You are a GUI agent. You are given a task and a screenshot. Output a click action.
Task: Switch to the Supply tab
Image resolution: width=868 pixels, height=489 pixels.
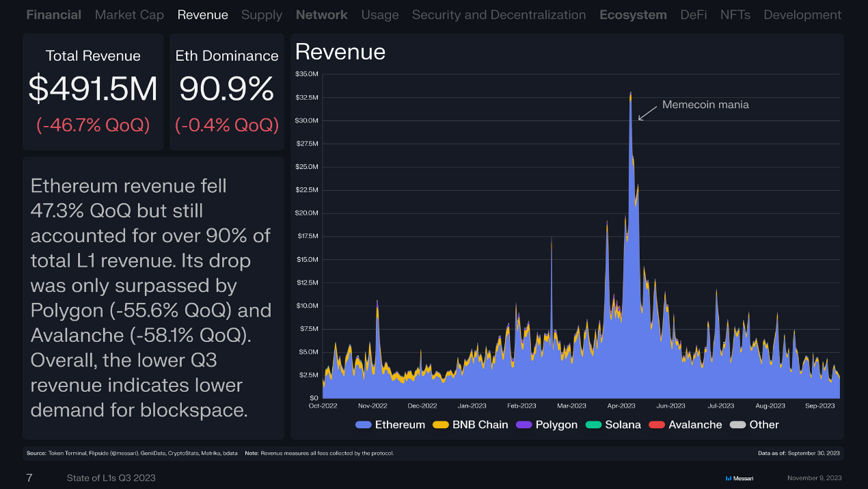(261, 14)
